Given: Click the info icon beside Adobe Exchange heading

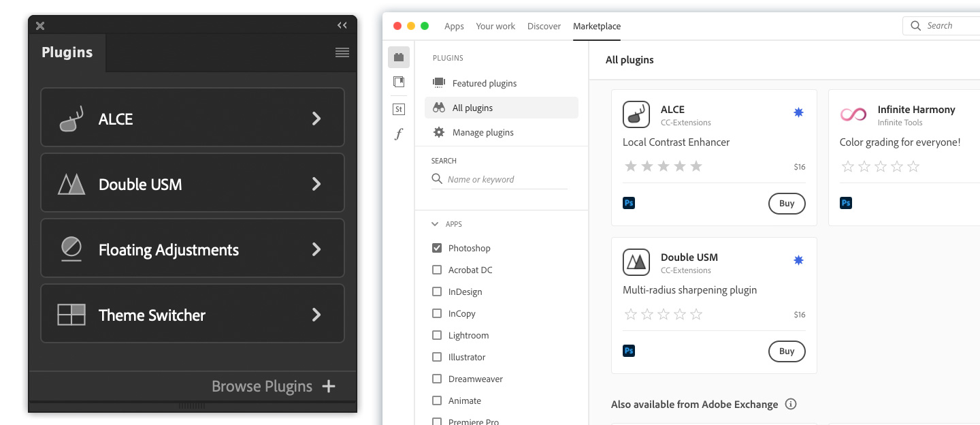Looking at the screenshot, I should click(x=791, y=404).
